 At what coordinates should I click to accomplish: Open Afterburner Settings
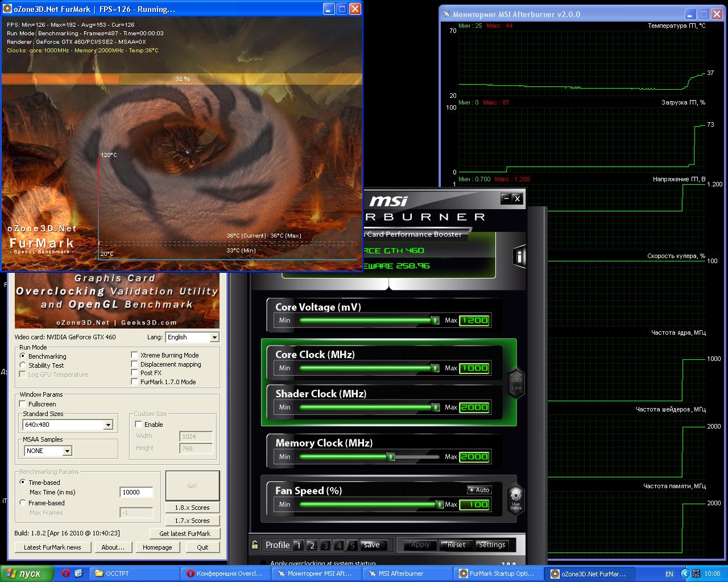492,544
